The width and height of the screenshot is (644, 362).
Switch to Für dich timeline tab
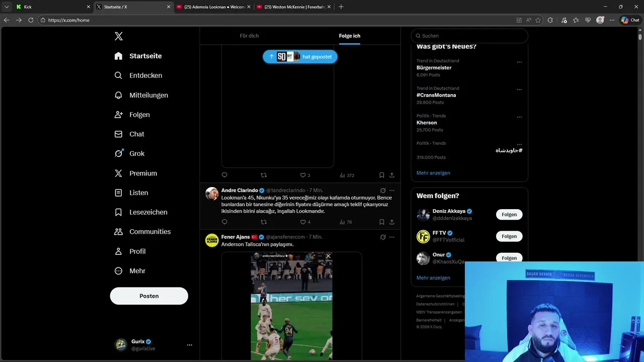click(249, 36)
